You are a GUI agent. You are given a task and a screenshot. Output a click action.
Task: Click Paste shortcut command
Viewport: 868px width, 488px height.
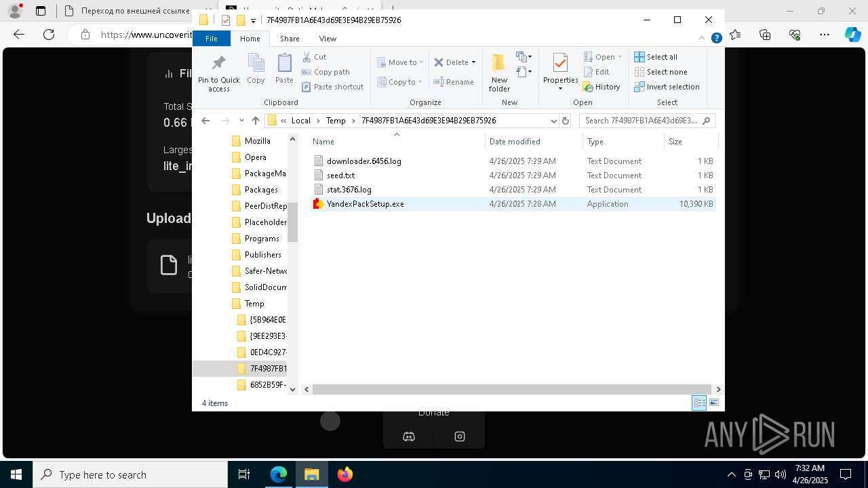tap(333, 87)
